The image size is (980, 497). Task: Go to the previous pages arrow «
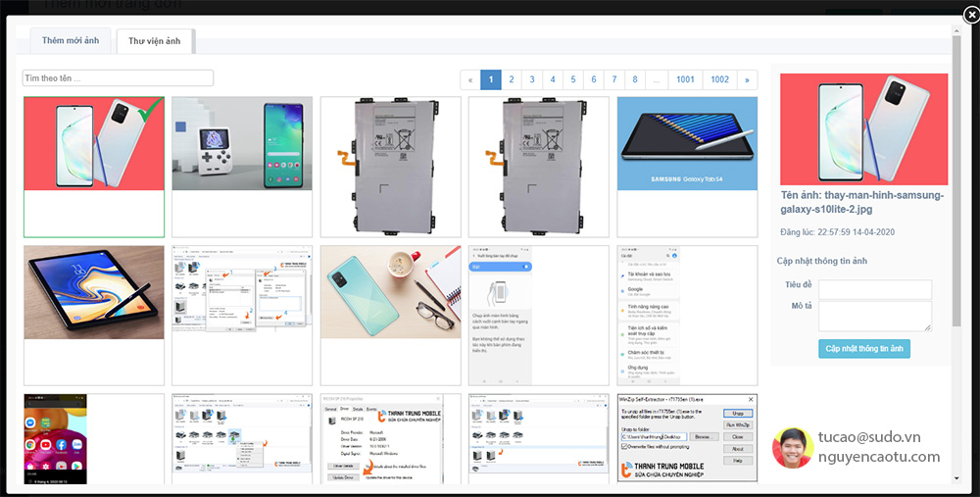(x=470, y=79)
